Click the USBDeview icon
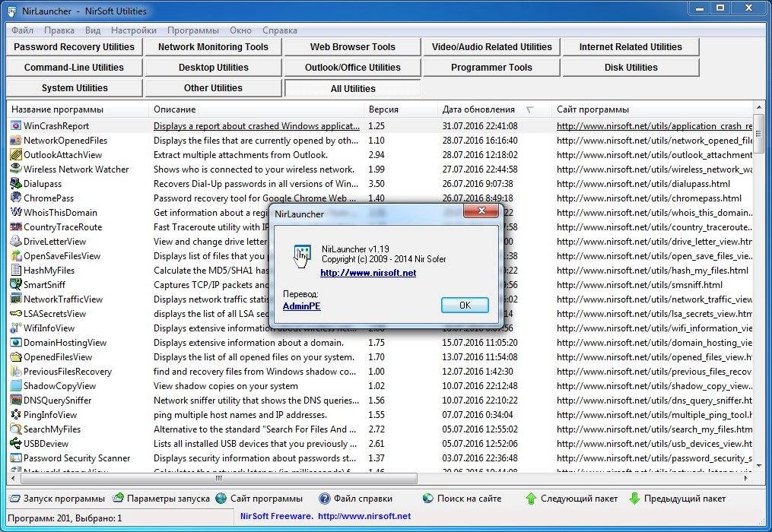This screenshot has height=532, width=772. (x=16, y=443)
